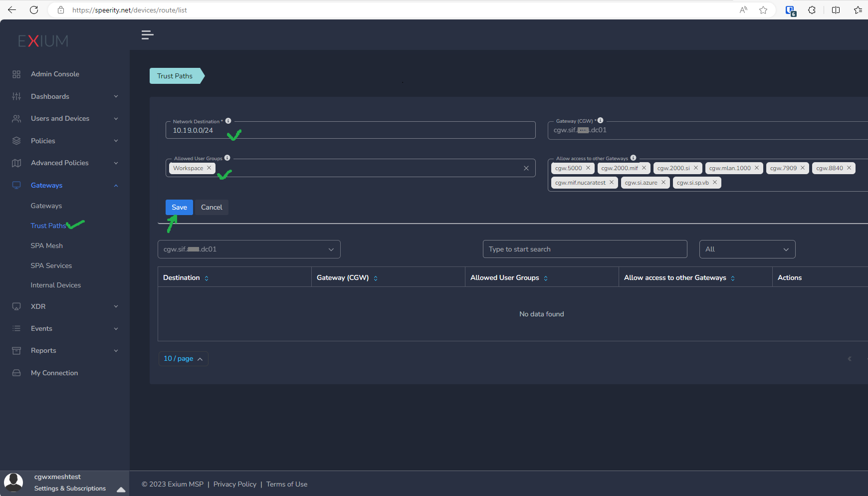868x496 pixels.
Task: Click the info icon beside Network Destination
Action: pos(228,120)
